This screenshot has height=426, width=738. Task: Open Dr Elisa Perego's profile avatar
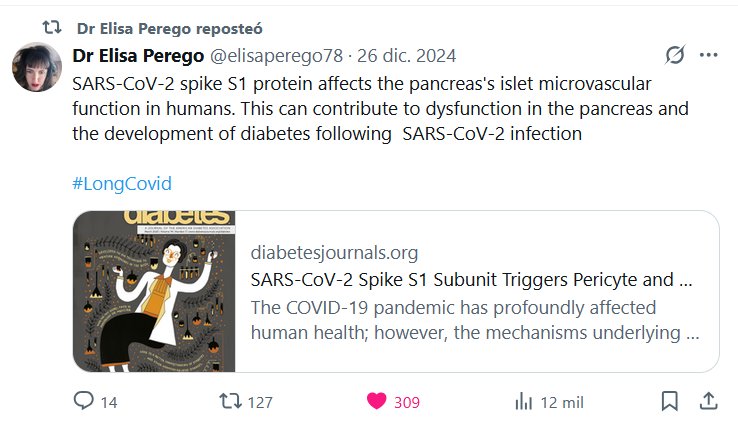point(39,69)
